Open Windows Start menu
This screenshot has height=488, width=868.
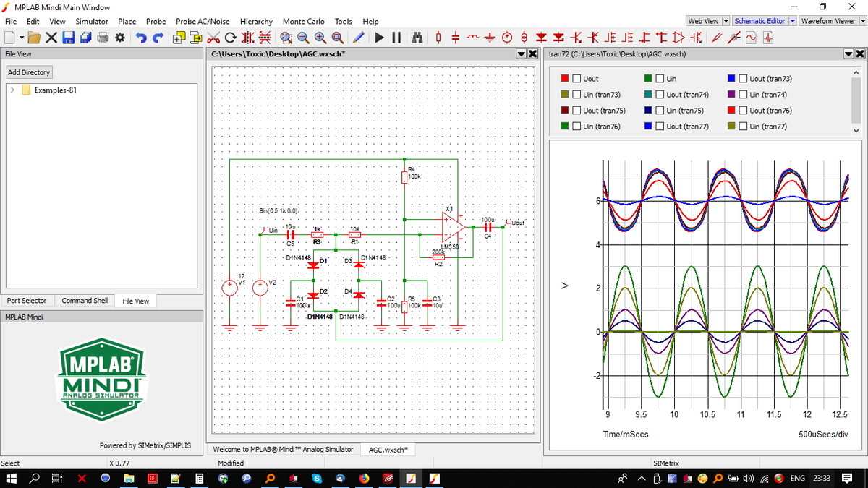pos(12,479)
